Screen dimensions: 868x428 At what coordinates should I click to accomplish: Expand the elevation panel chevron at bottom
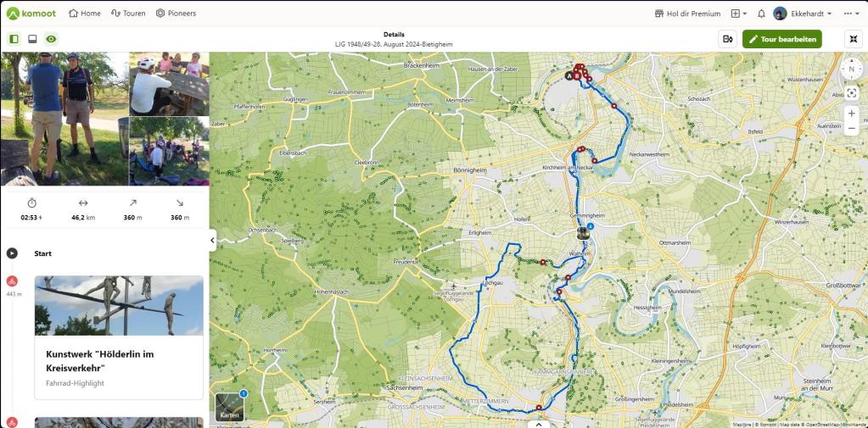click(539, 424)
